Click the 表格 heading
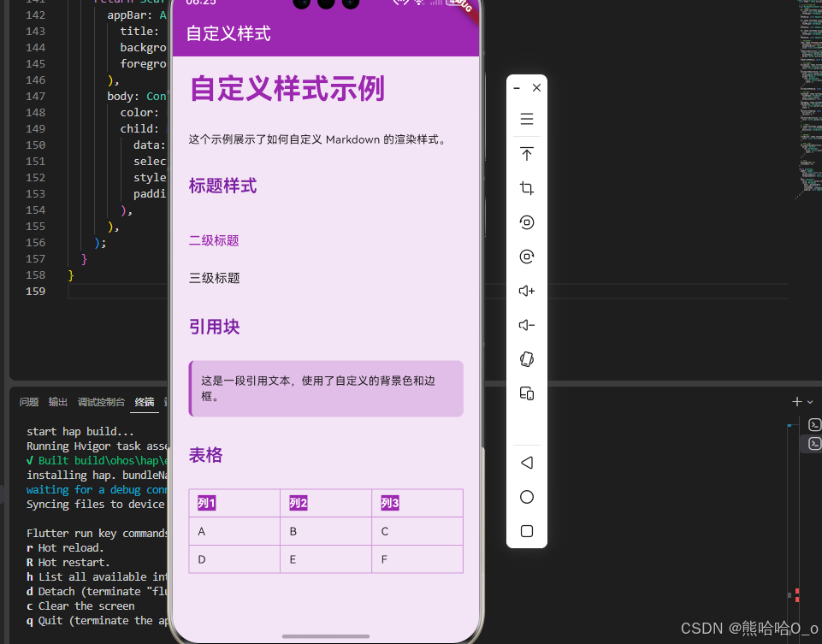822x644 pixels. pyautogui.click(x=205, y=455)
